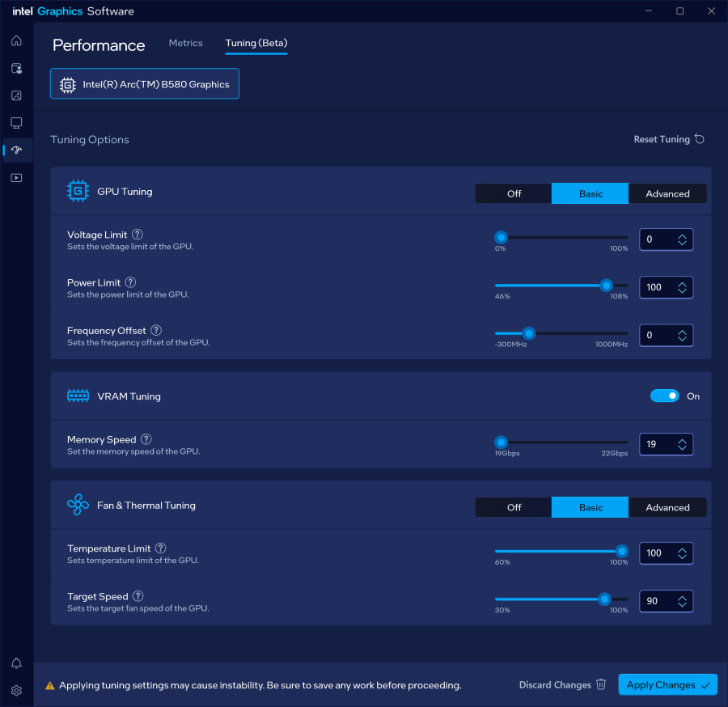728x707 pixels.
Task: Open the picture icon in sidebar
Action: pos(16,95)
